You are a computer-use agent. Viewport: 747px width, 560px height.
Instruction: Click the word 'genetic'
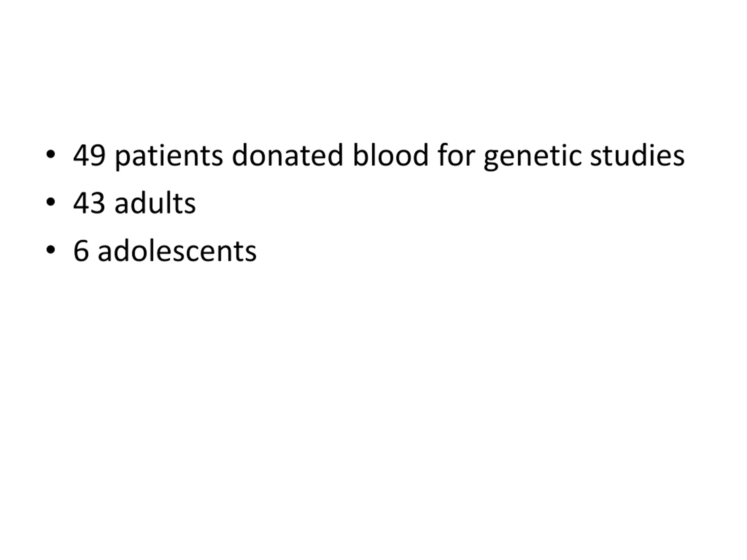pos(533,157)
